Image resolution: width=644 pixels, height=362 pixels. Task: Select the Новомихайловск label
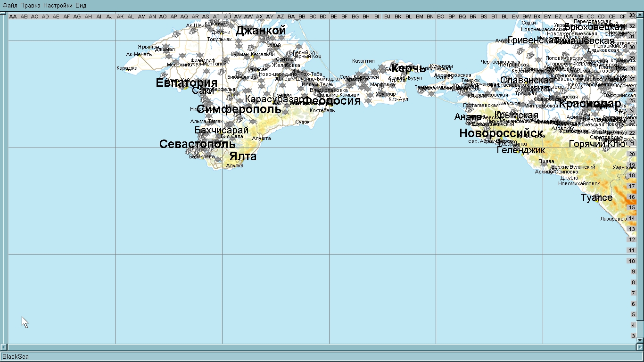coord(579,183)
